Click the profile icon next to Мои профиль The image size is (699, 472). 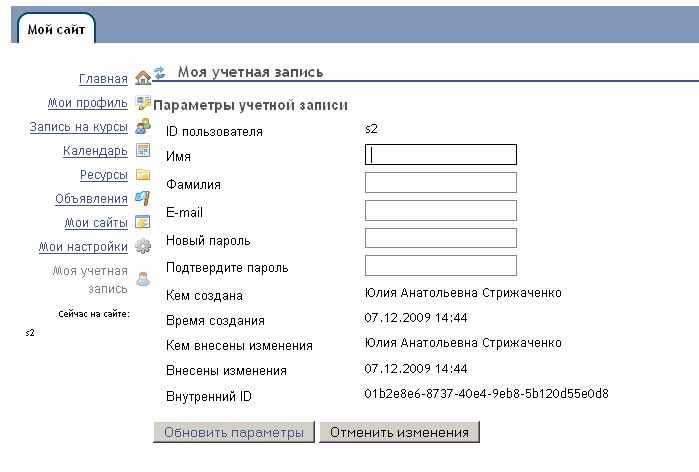pos(143,103)
